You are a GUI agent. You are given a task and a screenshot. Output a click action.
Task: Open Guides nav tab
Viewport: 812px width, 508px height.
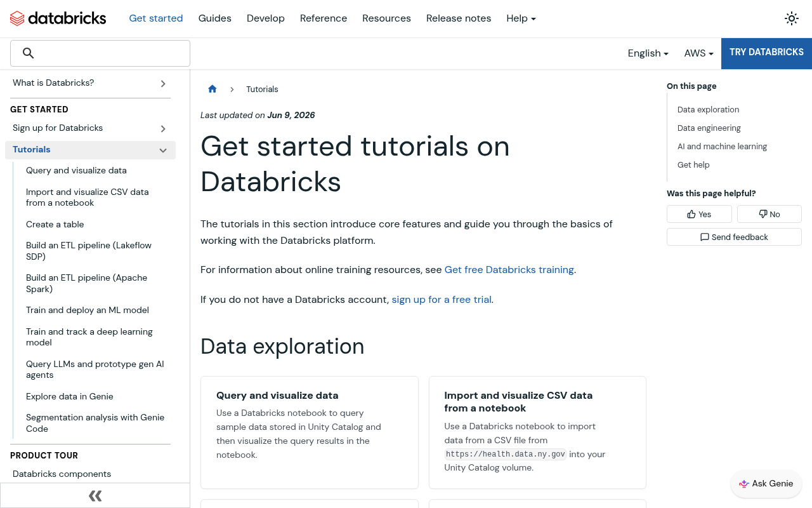coord(215,18)
